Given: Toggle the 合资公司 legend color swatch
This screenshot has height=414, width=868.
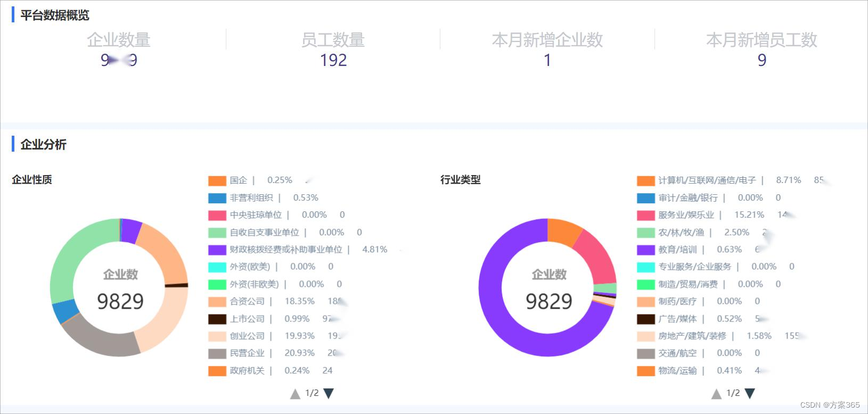Looking at the screenshot, I should pos(217,302).
